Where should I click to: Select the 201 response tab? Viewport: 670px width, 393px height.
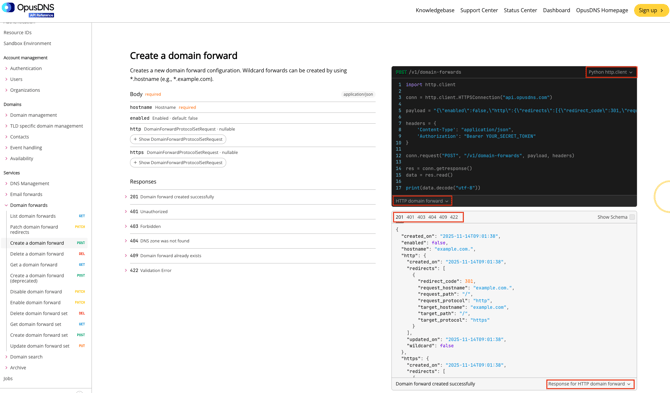tap(399, 217)
